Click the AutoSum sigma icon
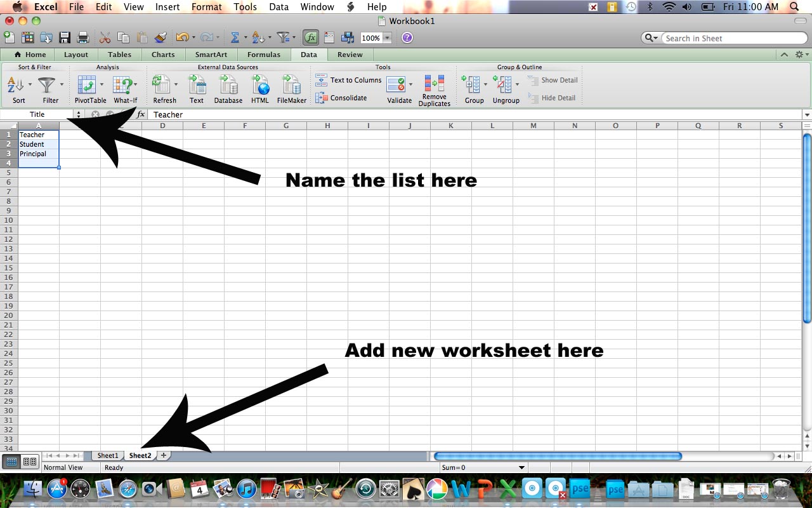812x508 pixels. [x=235, y=37]
